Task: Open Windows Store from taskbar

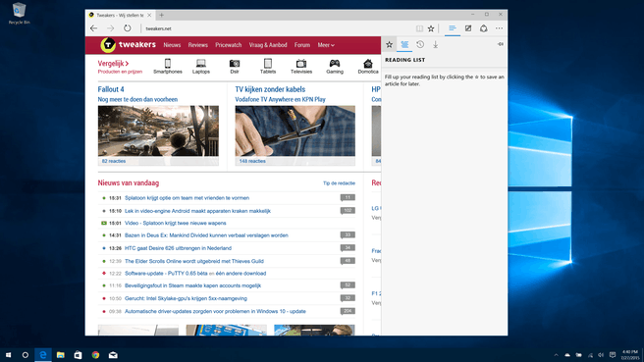Action: (78, 355)
